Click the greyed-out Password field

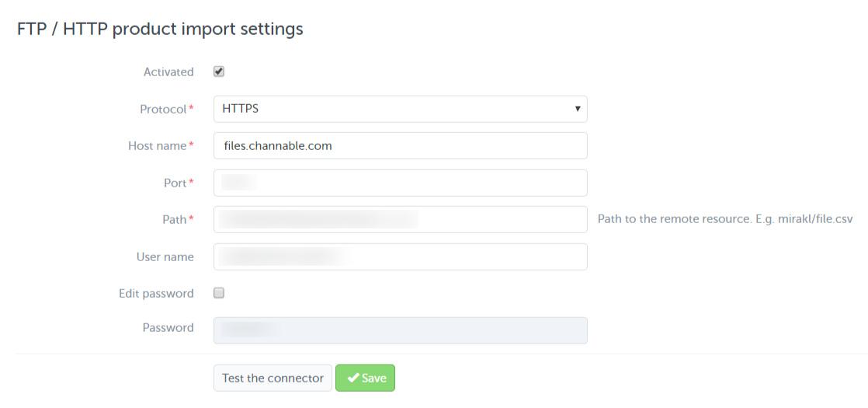coord(400,330)
